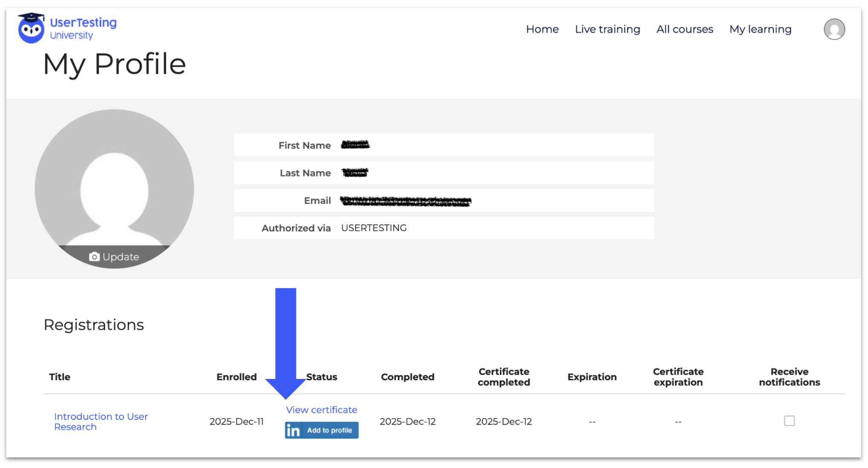This screenshot has height=468, width=868.
Task: Open All courses page
Action: coord(684,29)
